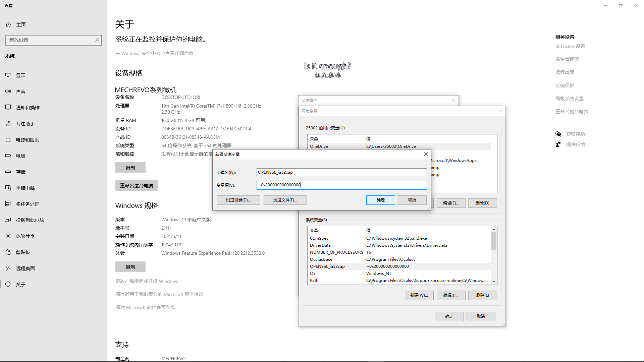Click 删除(L) under system variables
Image resolution: width=644 pixels, height=362 pixels.
click(x=482, y=295)
